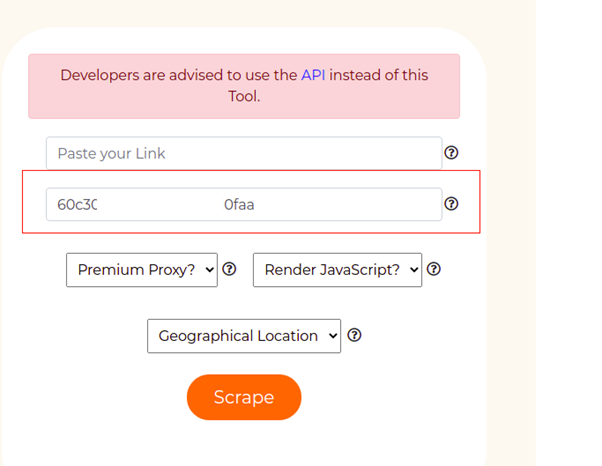The height and width of the screenshot is (466, 602).
Task: Click help icon next to API key field
Action: [451, 204]
